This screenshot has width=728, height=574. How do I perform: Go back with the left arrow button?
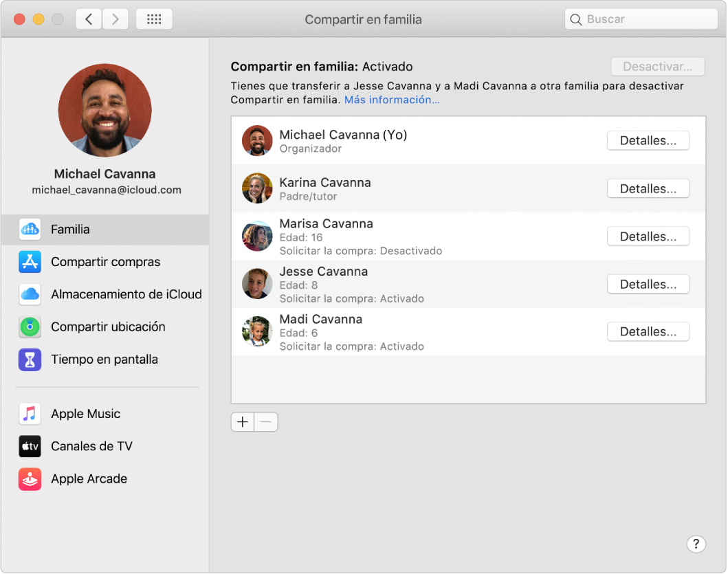point(89,19)
